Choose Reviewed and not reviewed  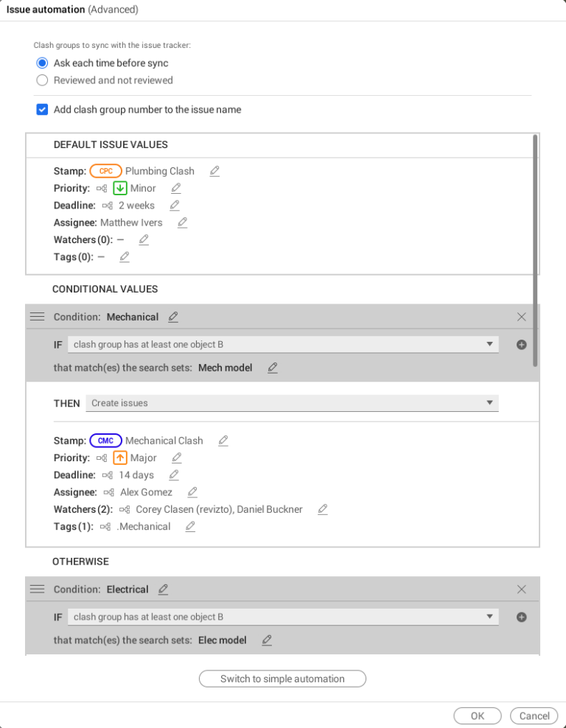click(x=42, y=80)
